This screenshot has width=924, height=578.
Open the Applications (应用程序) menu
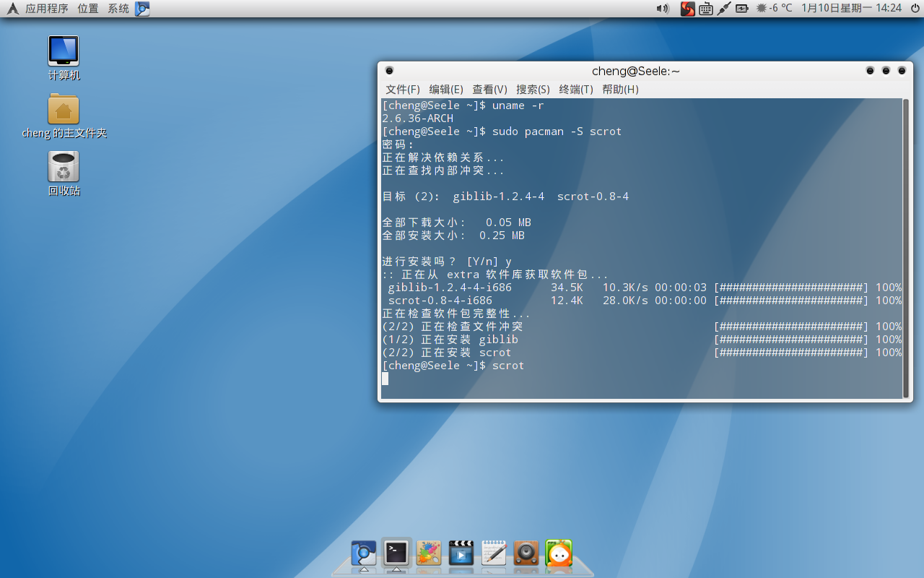point(47,9)
